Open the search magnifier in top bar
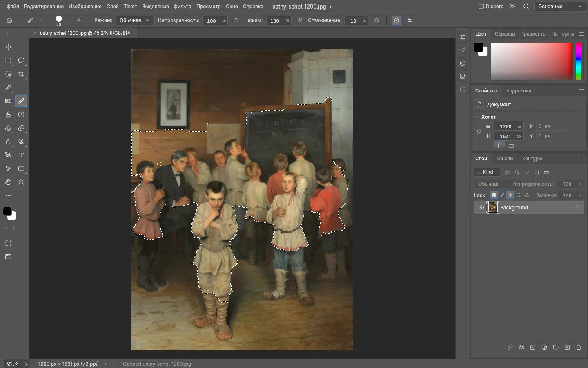The image size is (588, 368). point(526,7)
